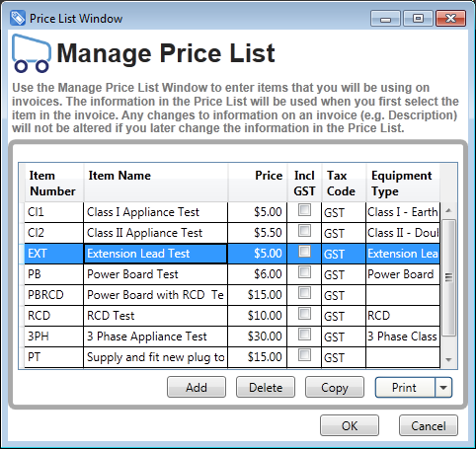
Task: Click the shopping cart logo icon
Action: tap(32, 53)
